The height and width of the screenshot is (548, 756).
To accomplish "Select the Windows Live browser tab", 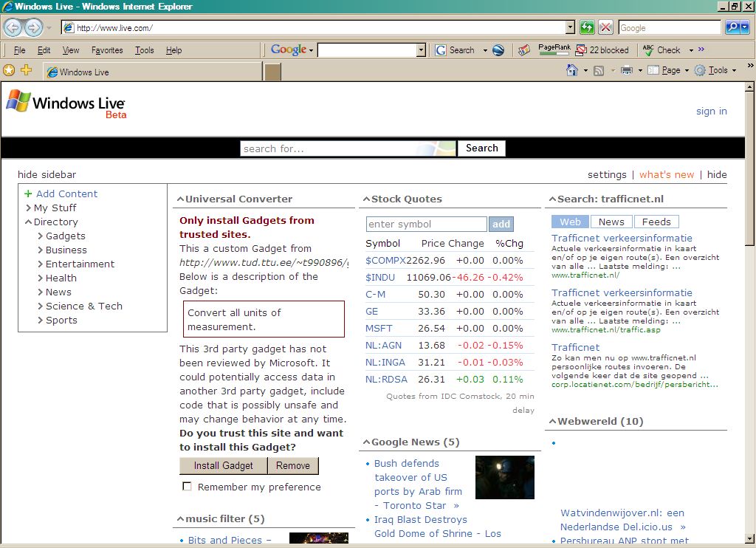I will pos(153,72).
